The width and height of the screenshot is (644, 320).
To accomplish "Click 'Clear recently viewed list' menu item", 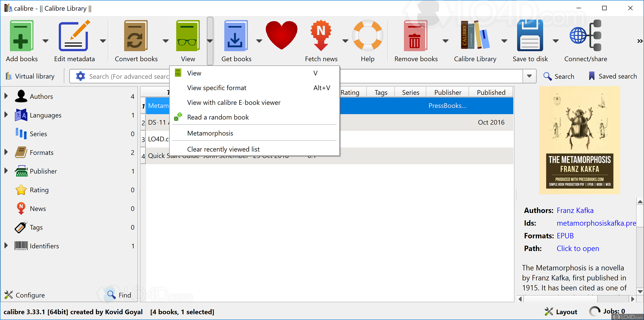I will 223,149.
